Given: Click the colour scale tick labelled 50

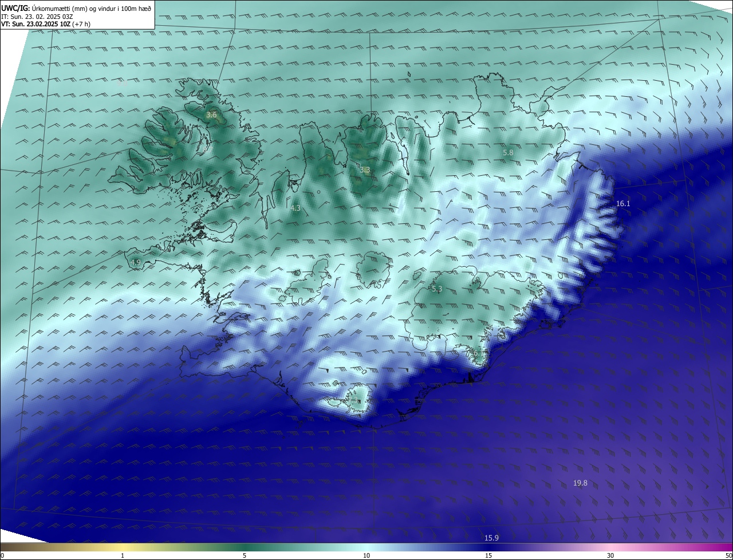Looking at the screenshot, I should coord(728,555).
